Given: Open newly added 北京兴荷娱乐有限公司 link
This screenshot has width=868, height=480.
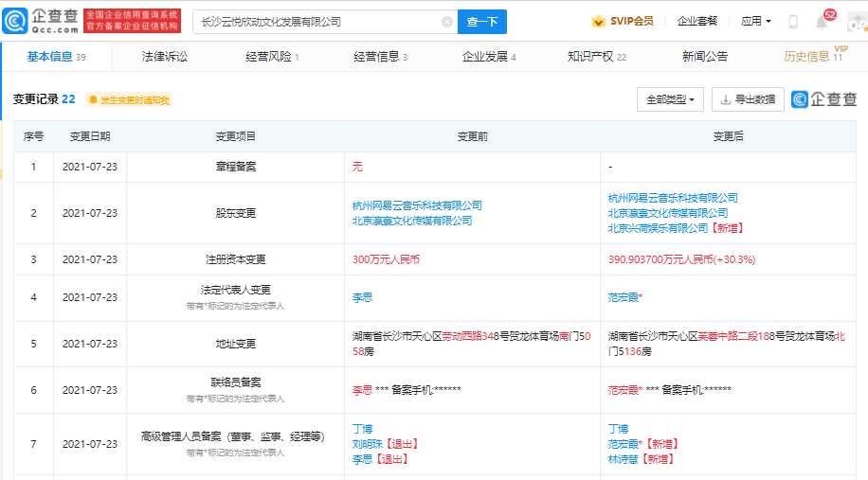Looking at the screenshot, I should [658, 228].
